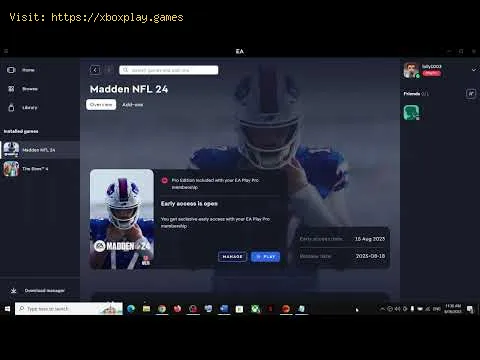Viewport: 480px width, 360px height.
Task: Click the forward navigation arrow
Action: pyautogui.click(x=109, y=70)
